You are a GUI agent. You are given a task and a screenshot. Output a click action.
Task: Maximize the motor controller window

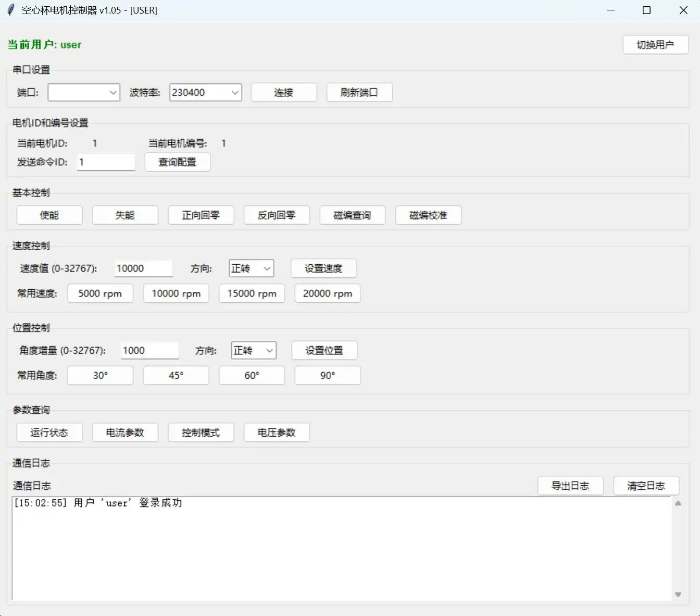coord(647,10)
